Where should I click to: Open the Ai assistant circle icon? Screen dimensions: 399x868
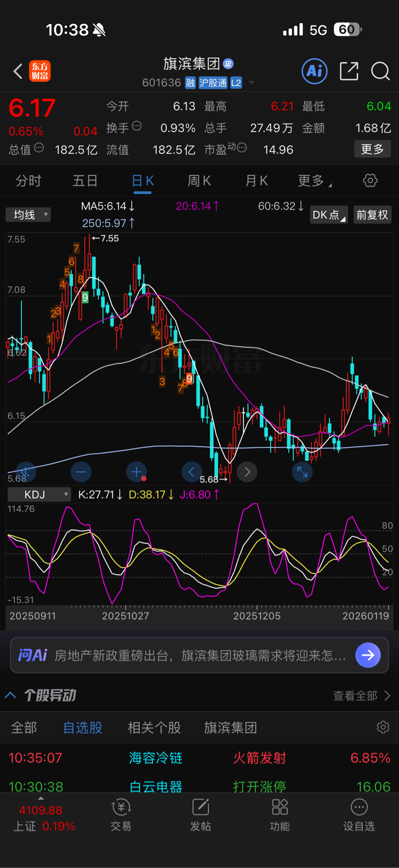[315, 71]
